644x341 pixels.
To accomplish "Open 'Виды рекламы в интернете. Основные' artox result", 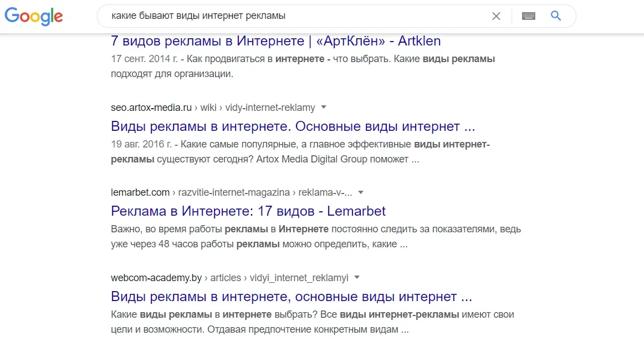I will pos(293,126).
